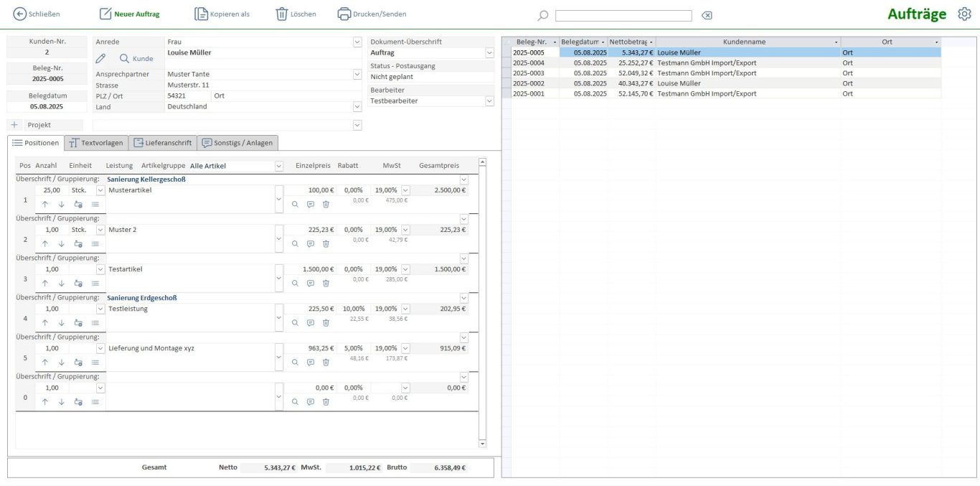This screenshot has height=486, width=980.
Task: Open the Projekt dropdown arrow
Action: pyautogui.click(x=357, y=125)
